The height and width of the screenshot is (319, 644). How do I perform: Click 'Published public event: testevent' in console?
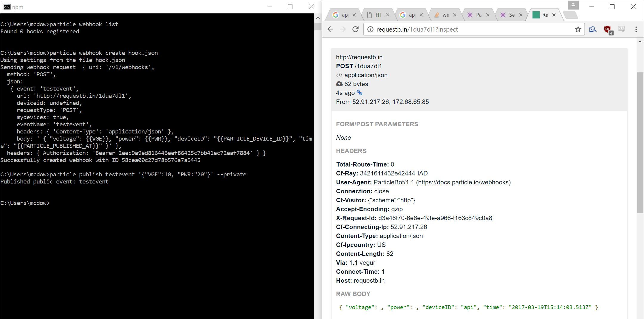[54, 182]
